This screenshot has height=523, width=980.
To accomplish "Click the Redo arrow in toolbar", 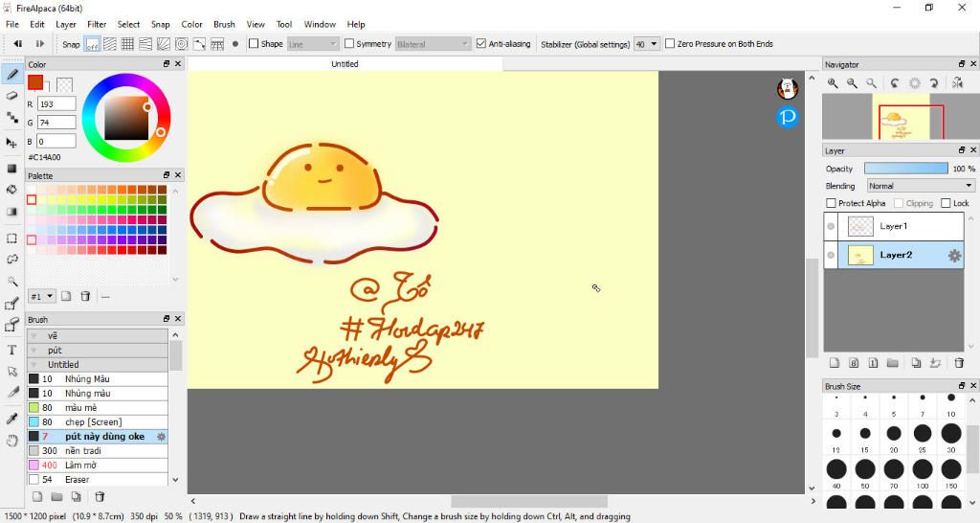I will click(x=40, y=44).
